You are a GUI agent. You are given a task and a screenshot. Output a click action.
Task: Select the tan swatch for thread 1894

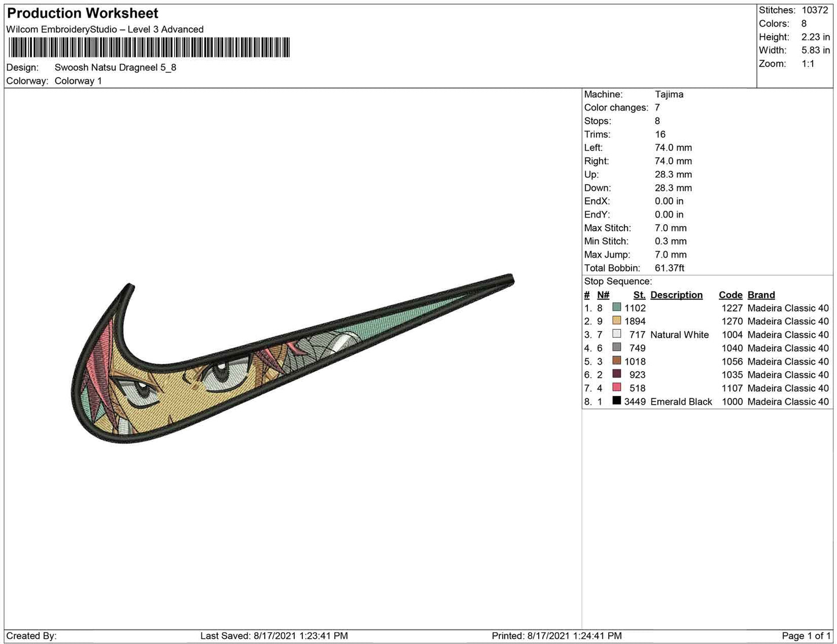[617, 321]
